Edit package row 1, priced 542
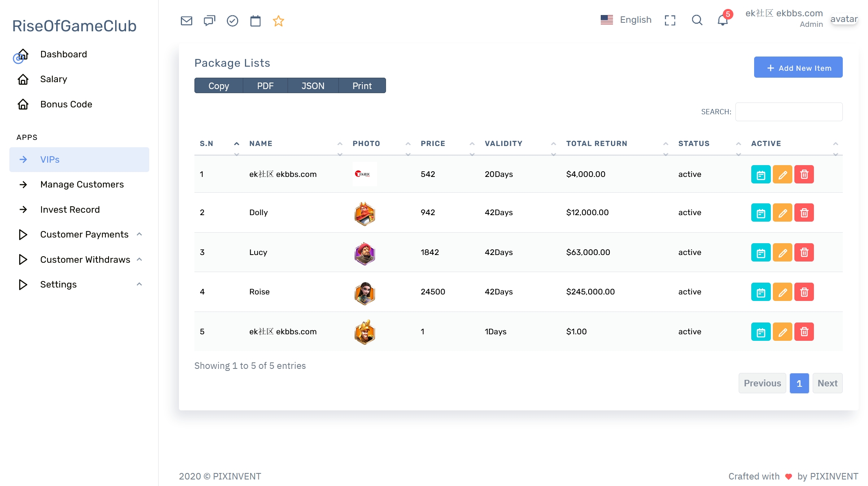Viewport: 868px width, 486px height. point(782,174)
